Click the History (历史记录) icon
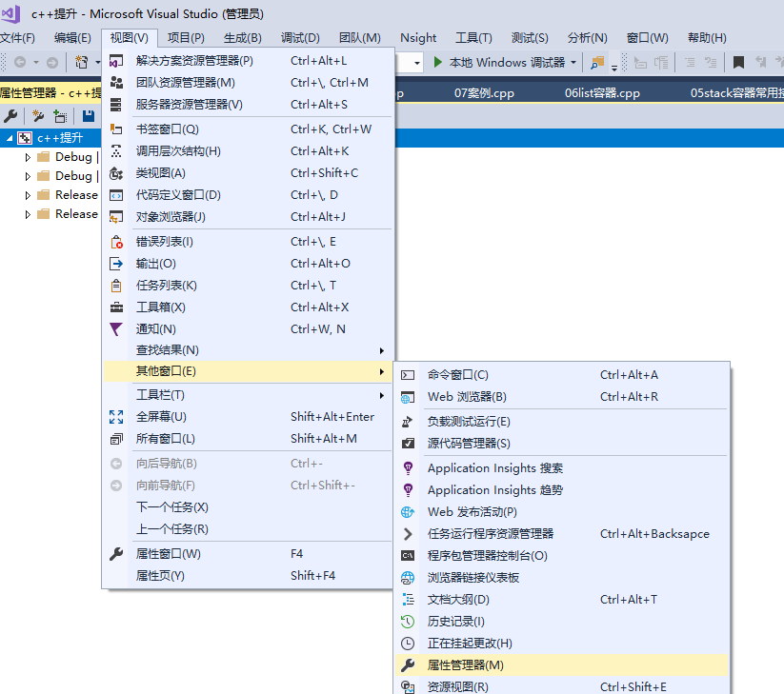 pyautogui.click(x=408, y=622)
